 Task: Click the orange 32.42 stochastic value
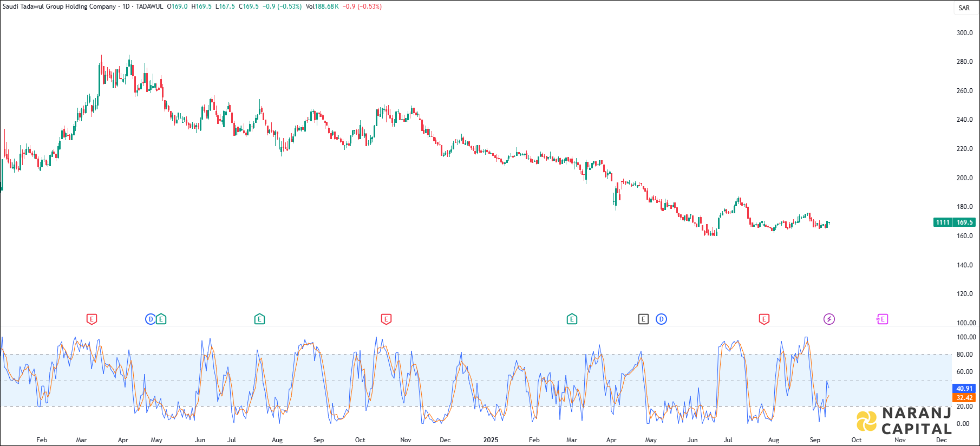point(964,398)
